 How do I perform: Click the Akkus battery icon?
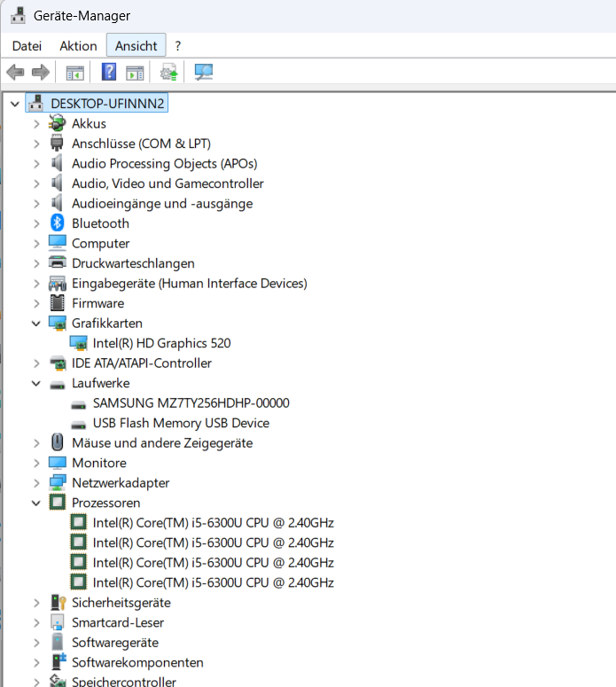point(57,123)
